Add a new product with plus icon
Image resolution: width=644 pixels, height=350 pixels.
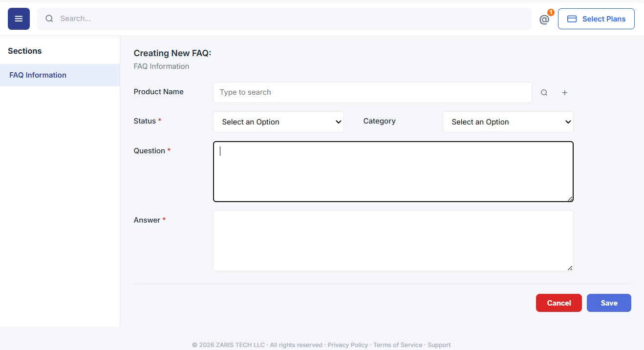tap(564, 93)
